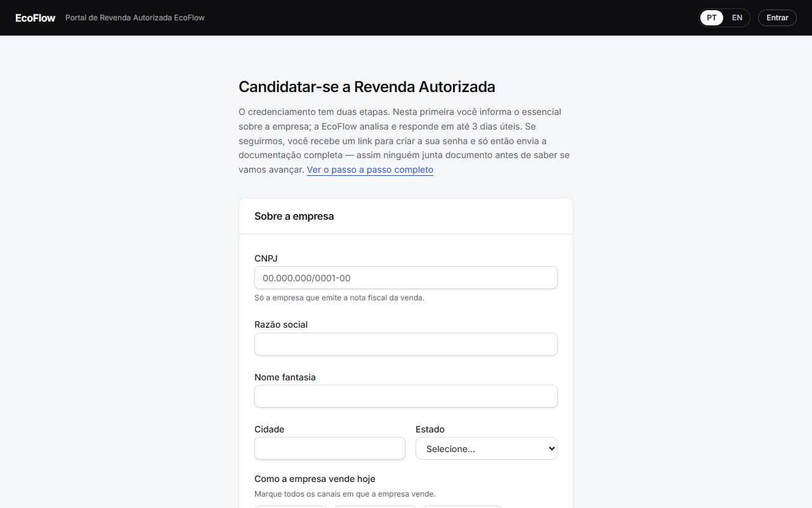This screenshot has width=812, height=508.
Task: Focus the CNPJ input field
Action: [x=406, y=277]
